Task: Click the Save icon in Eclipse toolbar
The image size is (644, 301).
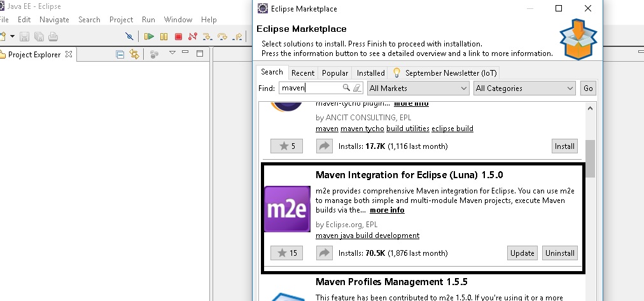Action: [25, 36]
